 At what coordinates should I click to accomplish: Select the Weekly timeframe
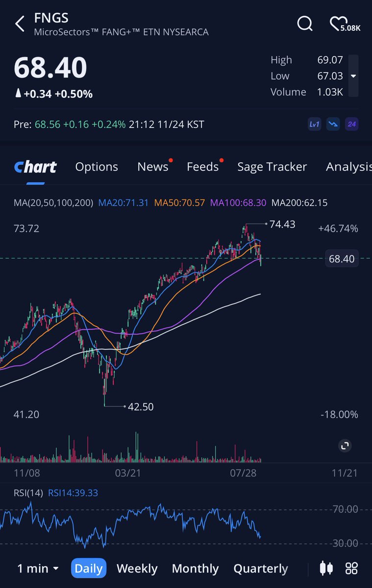[137, 568]
